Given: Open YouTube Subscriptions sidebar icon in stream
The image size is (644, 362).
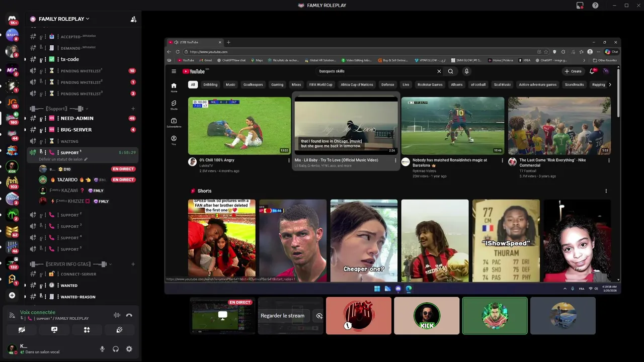Looking at the screenshot, I should coord(174,122).
